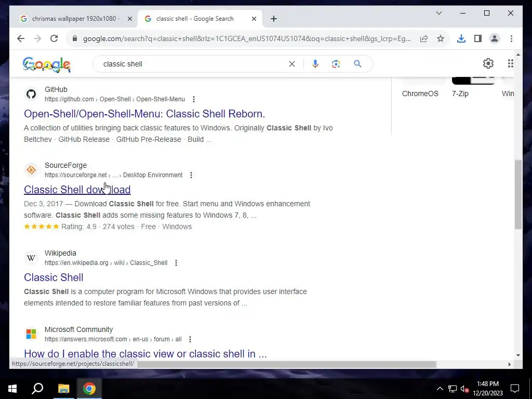Clear the search box with X icon
The image size is (532, 399).
(x=292, y=64)
